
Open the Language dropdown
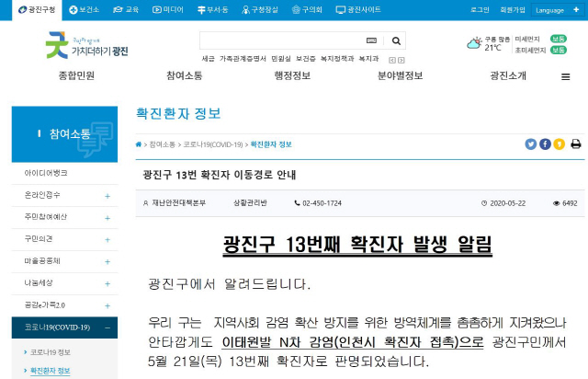pos(553,10)
